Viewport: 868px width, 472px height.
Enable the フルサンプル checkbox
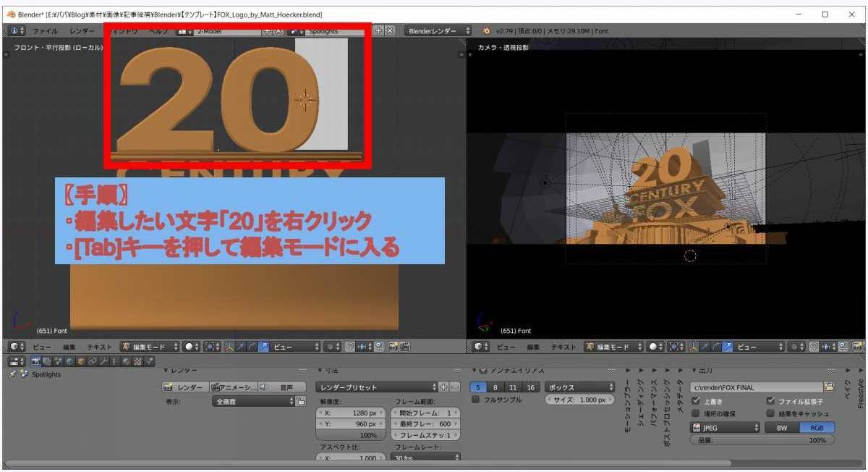(475, 400)
